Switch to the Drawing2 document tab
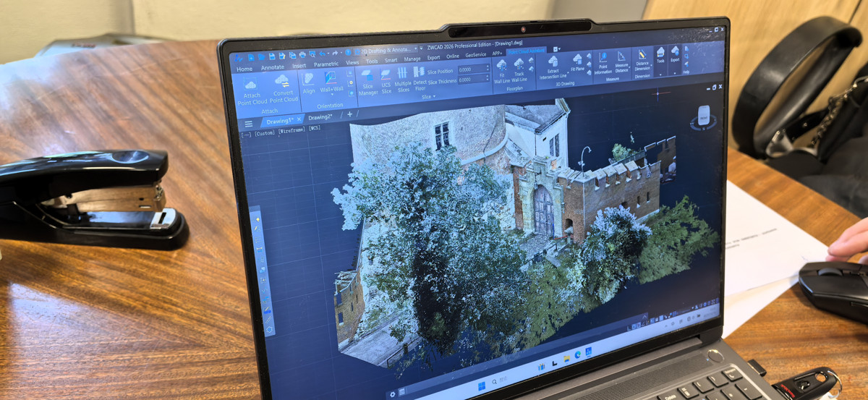 click(x=320, y=116)
